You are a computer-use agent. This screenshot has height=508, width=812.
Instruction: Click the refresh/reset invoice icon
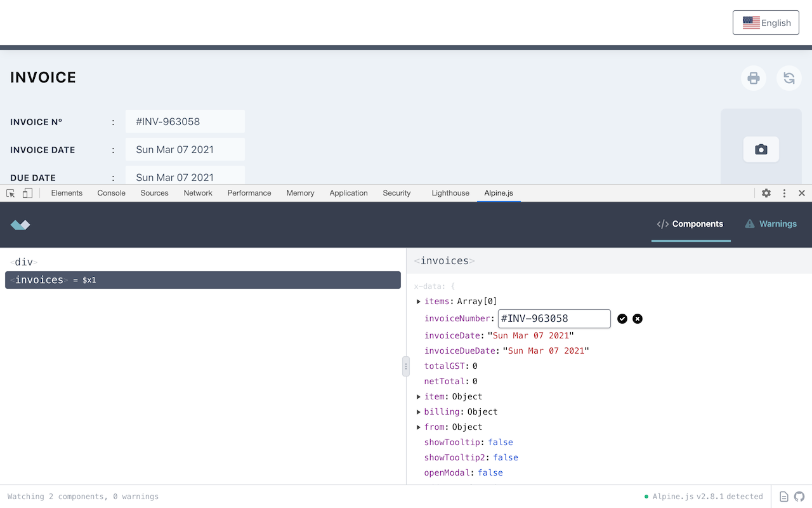pos(789,77)
